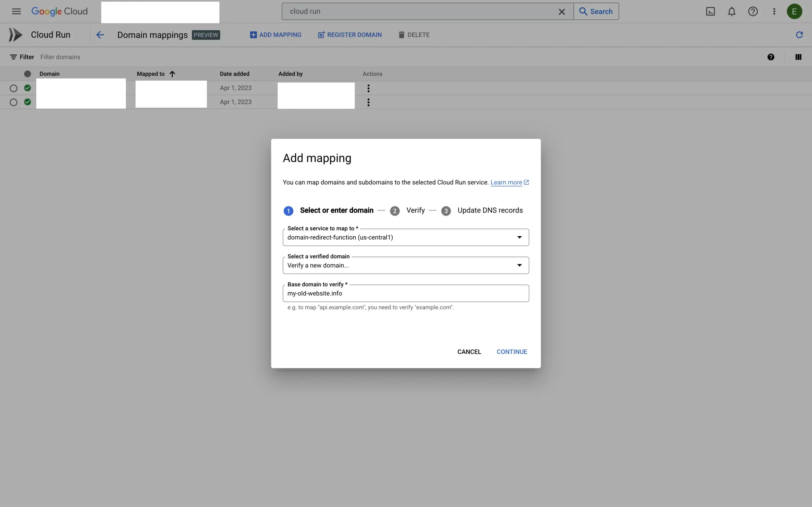
Task: Open the notifications bell
Action: (731, 11)
